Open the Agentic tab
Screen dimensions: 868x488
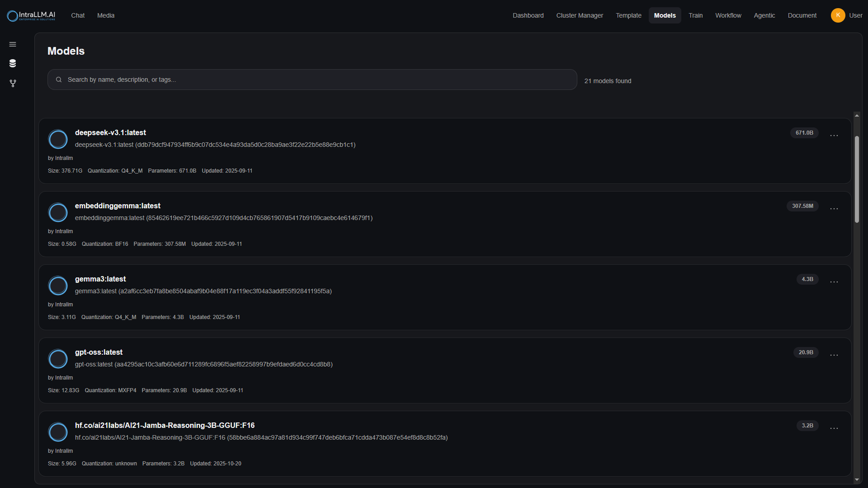(x=764, y=15)
